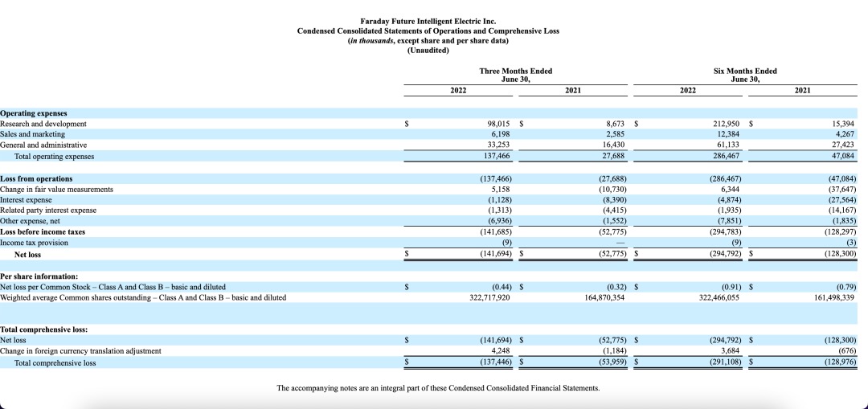Select the value 5,158
The height and width of the screenshot is (409, 868).
pyautogui.click(x=501, y=190)
